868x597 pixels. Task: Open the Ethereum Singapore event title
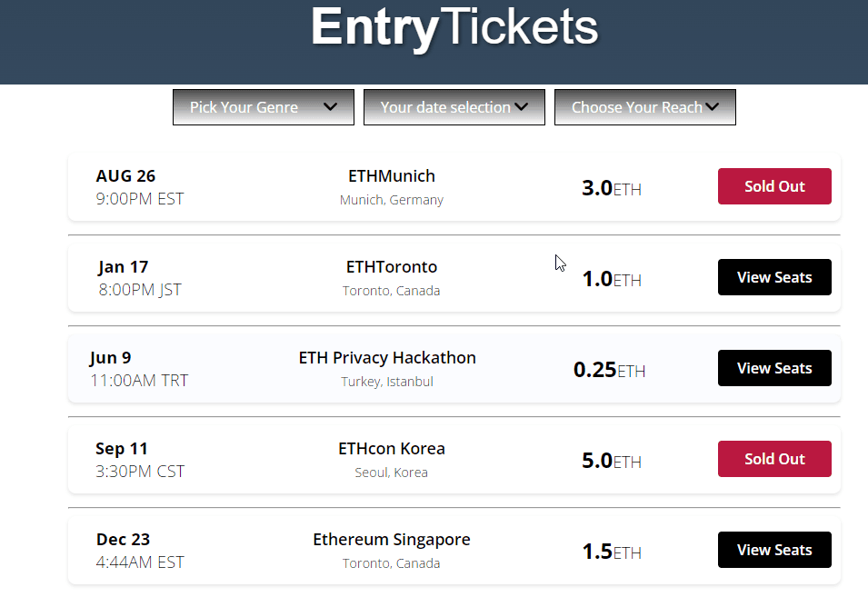point(392,540)
